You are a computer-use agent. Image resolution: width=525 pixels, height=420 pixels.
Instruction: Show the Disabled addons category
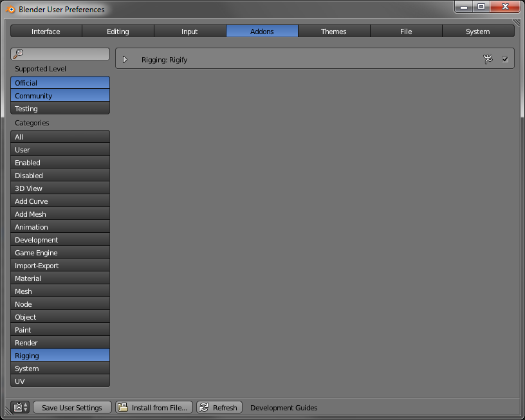60,176
